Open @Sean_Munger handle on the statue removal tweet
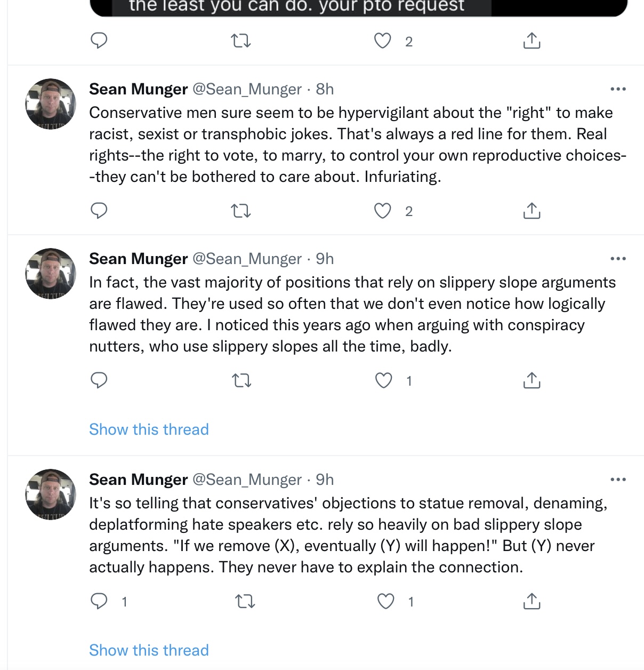Image resolution: width=644 pixels, height=670 pixels. 247,480
